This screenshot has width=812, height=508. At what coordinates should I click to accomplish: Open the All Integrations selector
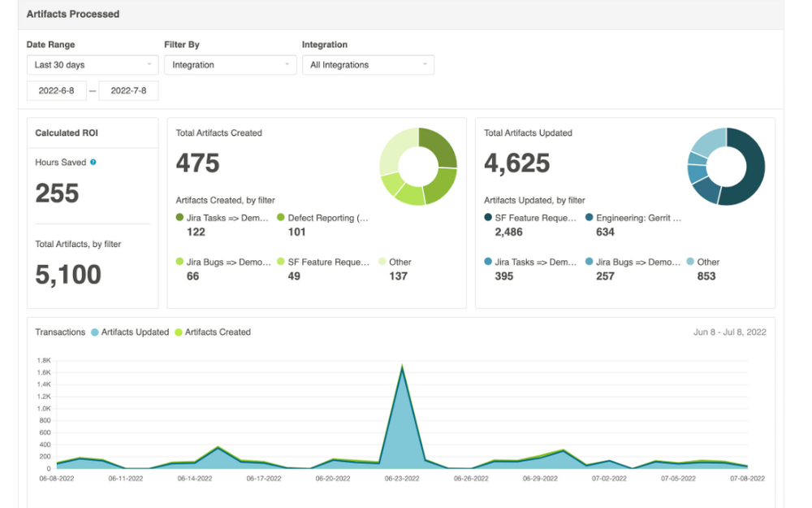pyautogui.click(x=368, y=64)
